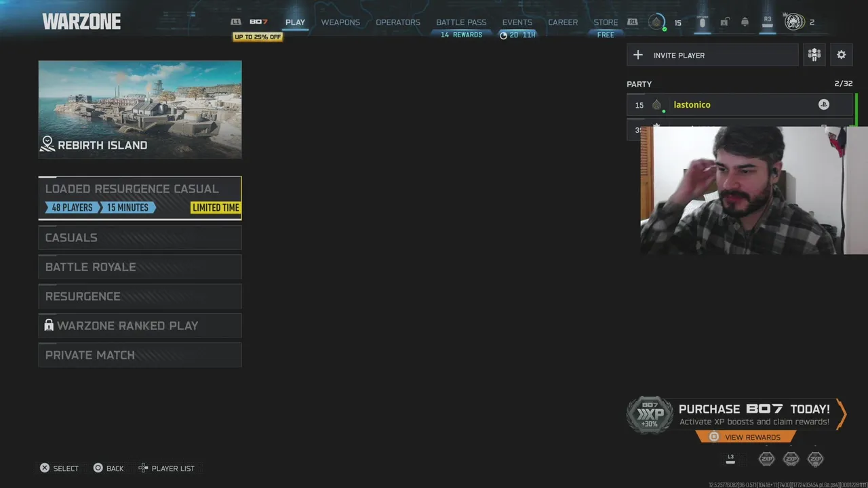The height and width of the screenshot is (488, 868).
Task: Click the last 2XP battle pass token
Action: click(816, 459)
